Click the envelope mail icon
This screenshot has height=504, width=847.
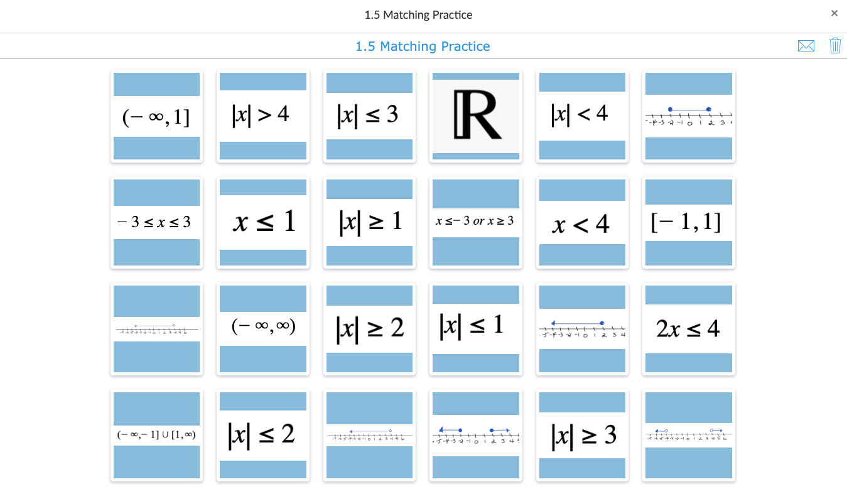coord(806,45)
